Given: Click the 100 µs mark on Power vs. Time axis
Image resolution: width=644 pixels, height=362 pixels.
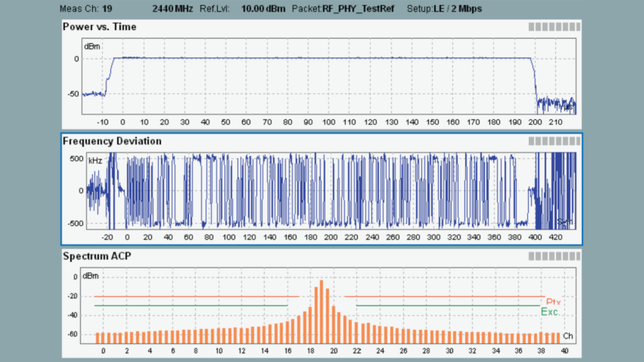Looking at the screenshot, I should pos(328,122).
